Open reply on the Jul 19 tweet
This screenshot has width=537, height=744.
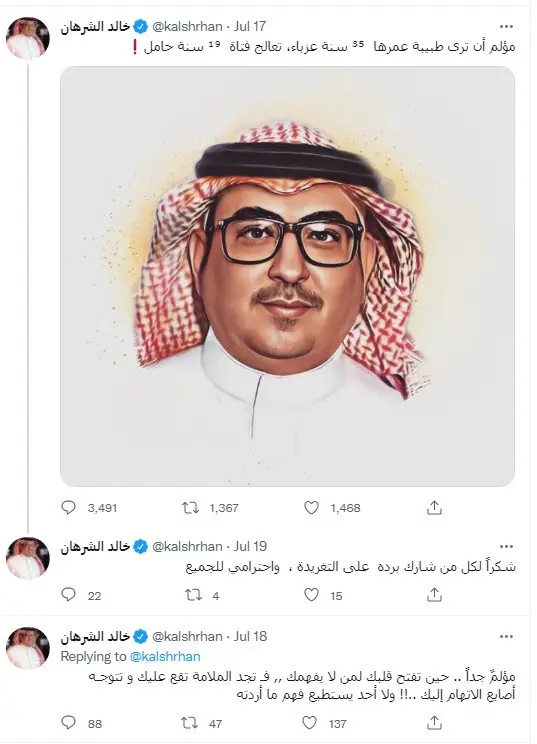[69, 595]
